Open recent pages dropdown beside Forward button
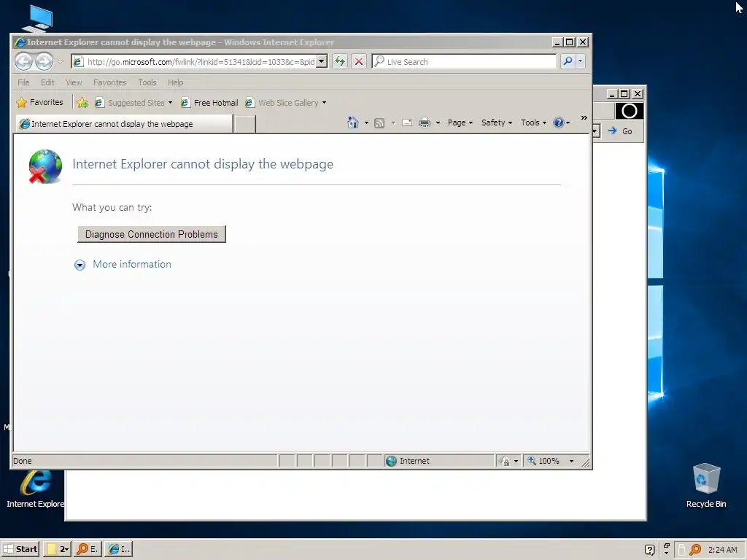This screenshot has height=560, width=747. 60,61
